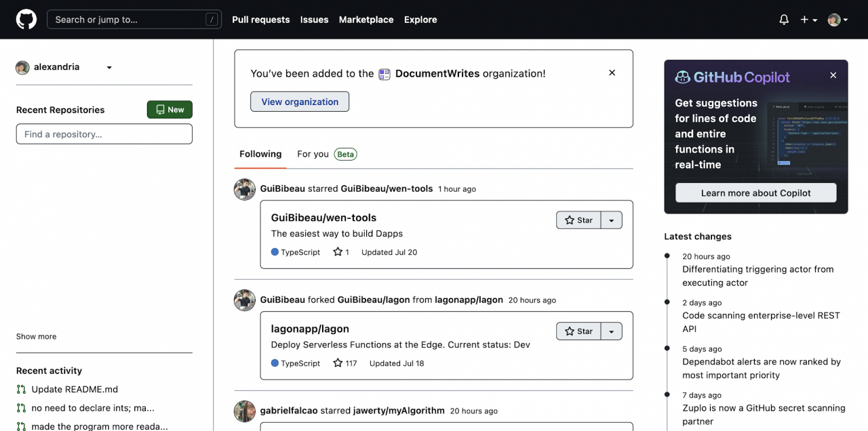Close the GitHub Copilot promo

point(833,75)
